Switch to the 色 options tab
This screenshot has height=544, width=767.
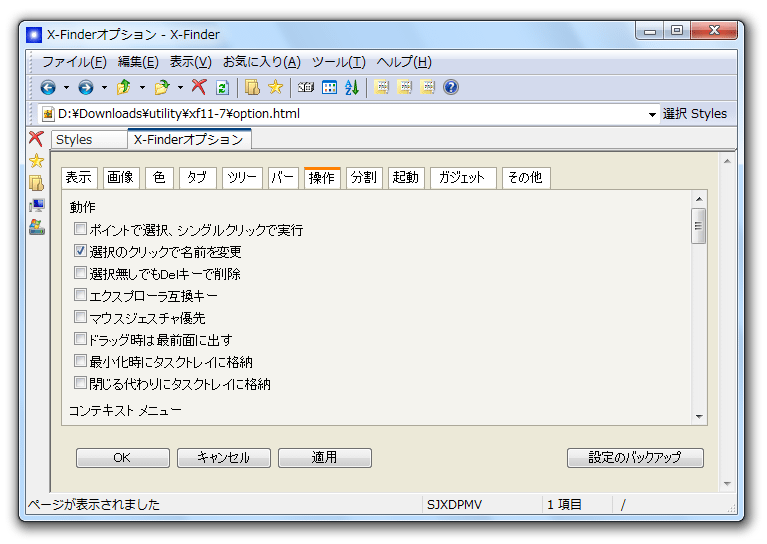coord(159,178)
